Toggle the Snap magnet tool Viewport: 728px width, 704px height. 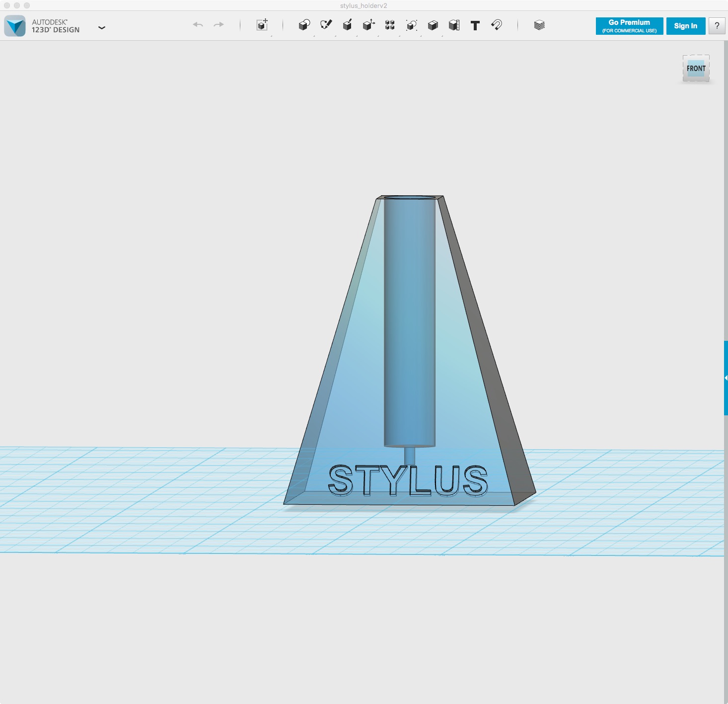[497, 25]
